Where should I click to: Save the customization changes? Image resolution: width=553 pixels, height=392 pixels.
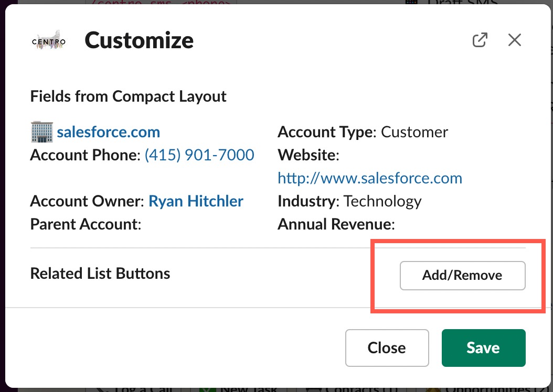[x=484, y=348]
